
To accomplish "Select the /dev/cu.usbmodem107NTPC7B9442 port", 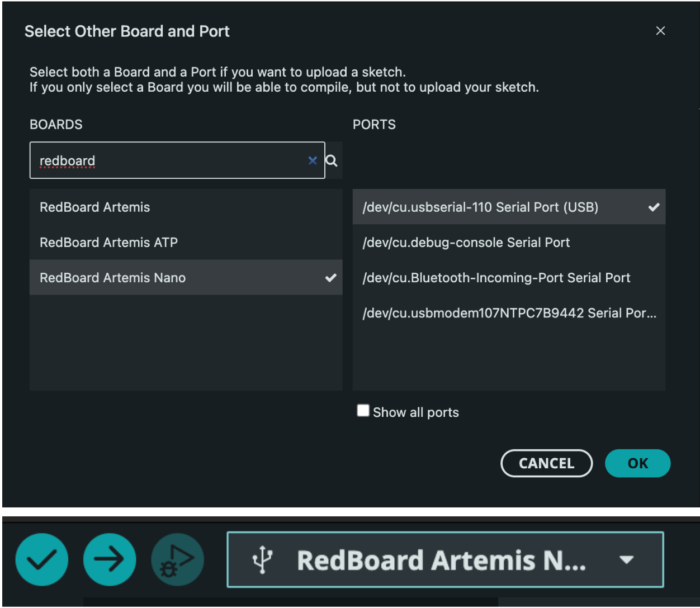I will coord(509,313).
